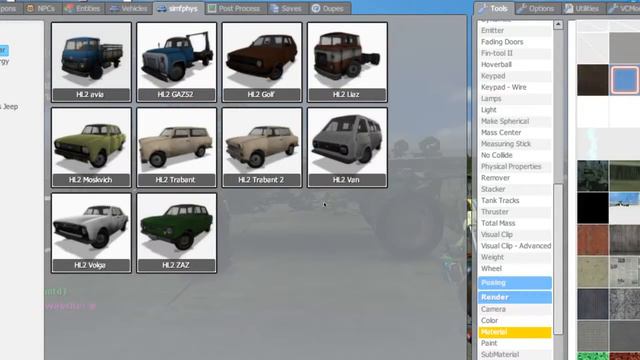Select the simfphys tab
The width and height of the screenshot is (640, 360).
tap(178, 8)
